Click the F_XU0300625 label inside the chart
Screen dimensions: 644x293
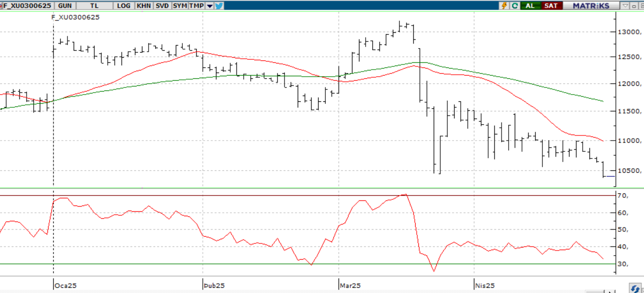(x=76, y=17)
